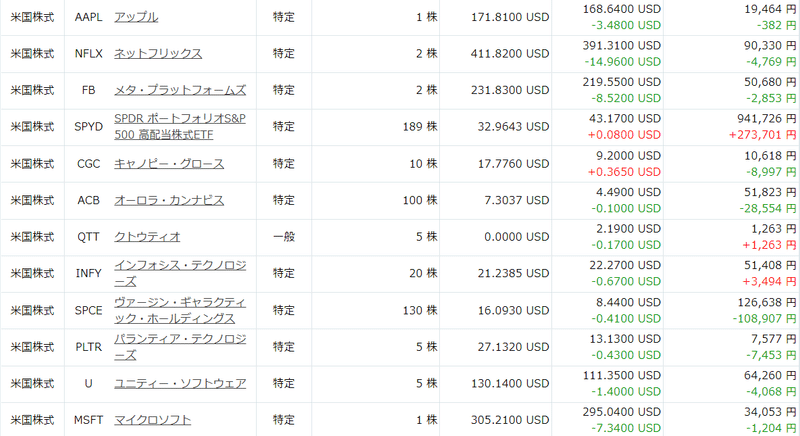Click the 189 株 quantity cell
This screenshot has height=436, width=800.
click(420, 126)
